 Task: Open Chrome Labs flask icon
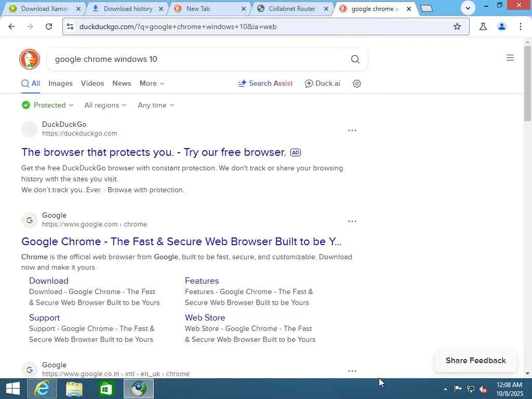point(483,26)
